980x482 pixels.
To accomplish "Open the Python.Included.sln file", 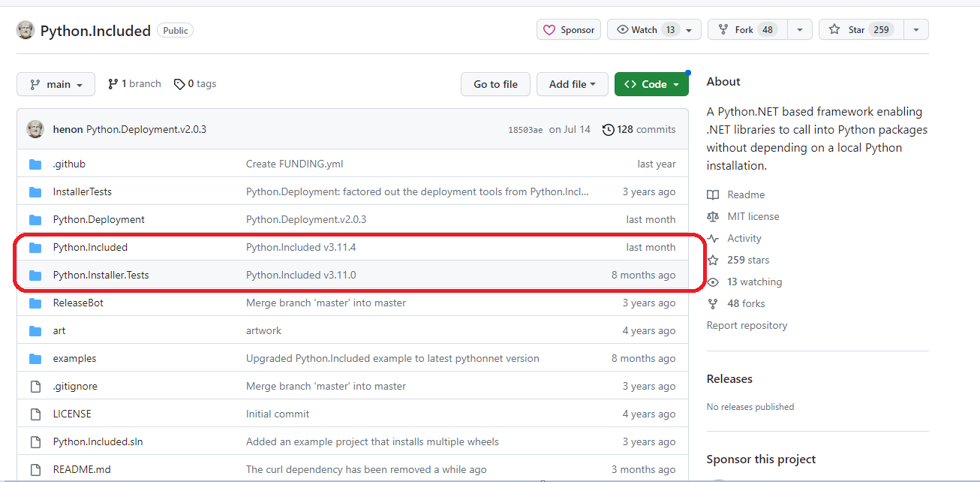I will click(98, 441).
